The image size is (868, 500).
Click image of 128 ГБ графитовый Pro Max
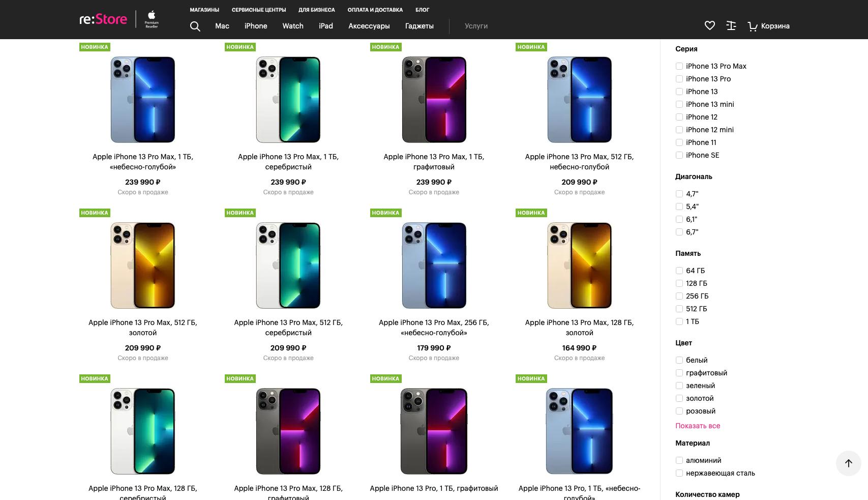[288, 431]
